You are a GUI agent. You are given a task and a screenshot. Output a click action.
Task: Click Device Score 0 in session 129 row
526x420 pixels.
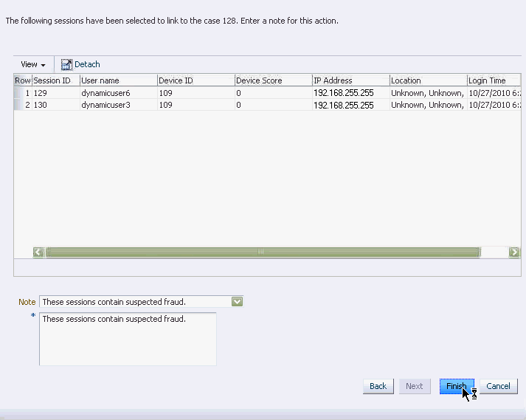pos(274,93)
